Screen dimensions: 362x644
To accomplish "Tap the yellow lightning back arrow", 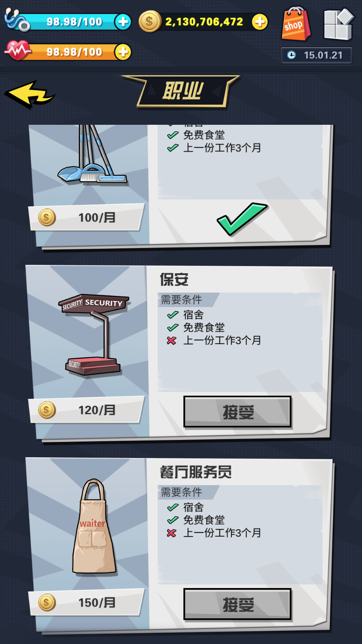I will tap(29, 95).
